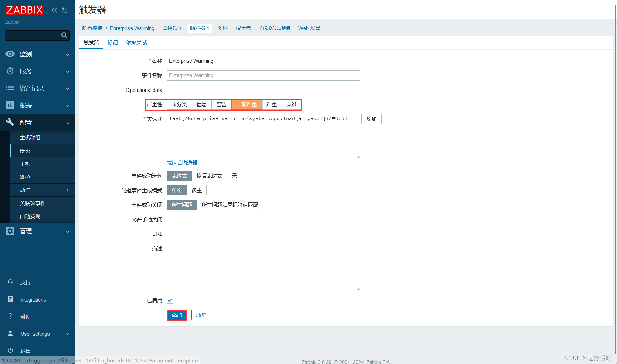This screenshot has width=617, height=364.
Task: Click the gear icon for 管理
Action: coord(10,231)
